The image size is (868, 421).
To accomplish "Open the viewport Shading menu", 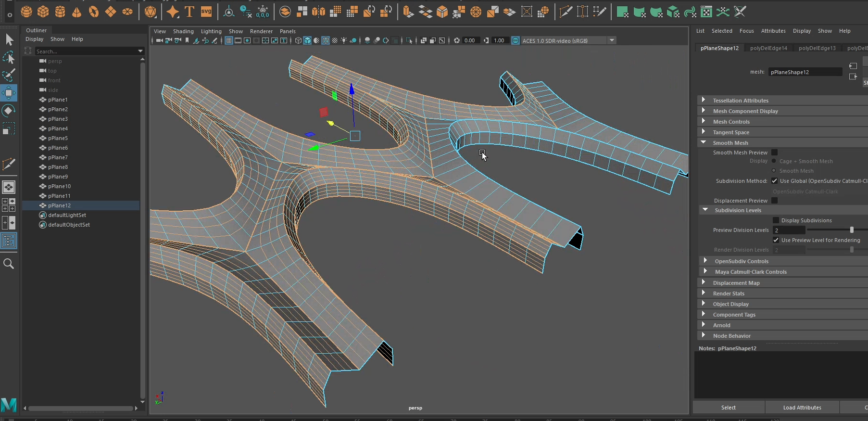I will point(183,31).
